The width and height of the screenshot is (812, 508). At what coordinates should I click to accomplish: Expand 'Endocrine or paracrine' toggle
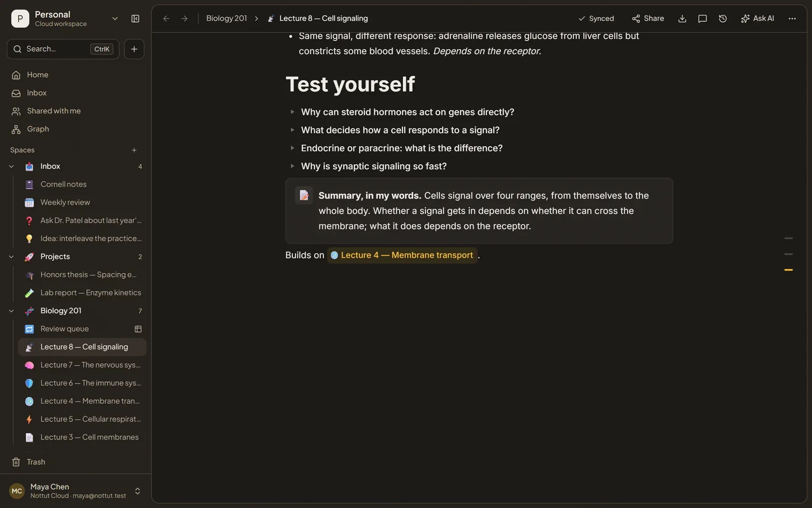point(292,148)
